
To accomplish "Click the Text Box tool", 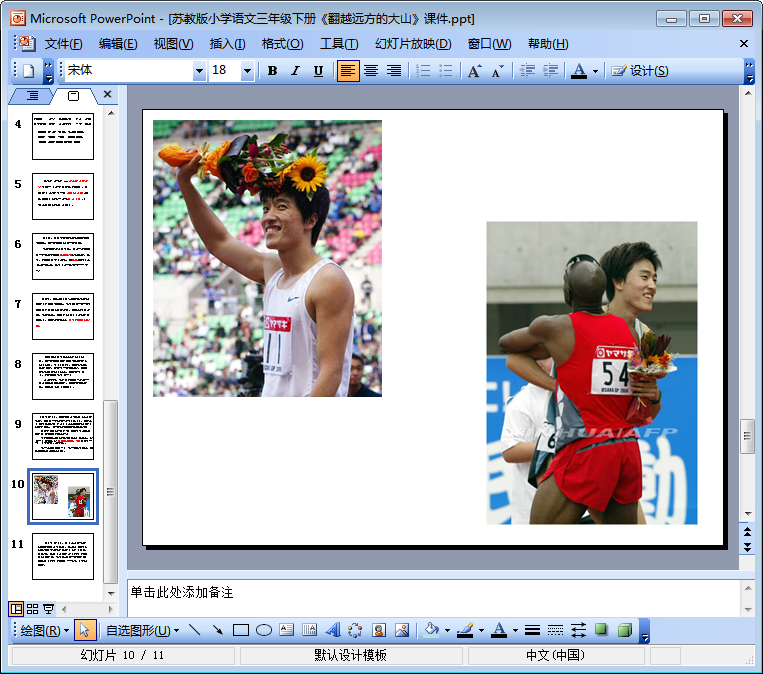I will 287,631.
